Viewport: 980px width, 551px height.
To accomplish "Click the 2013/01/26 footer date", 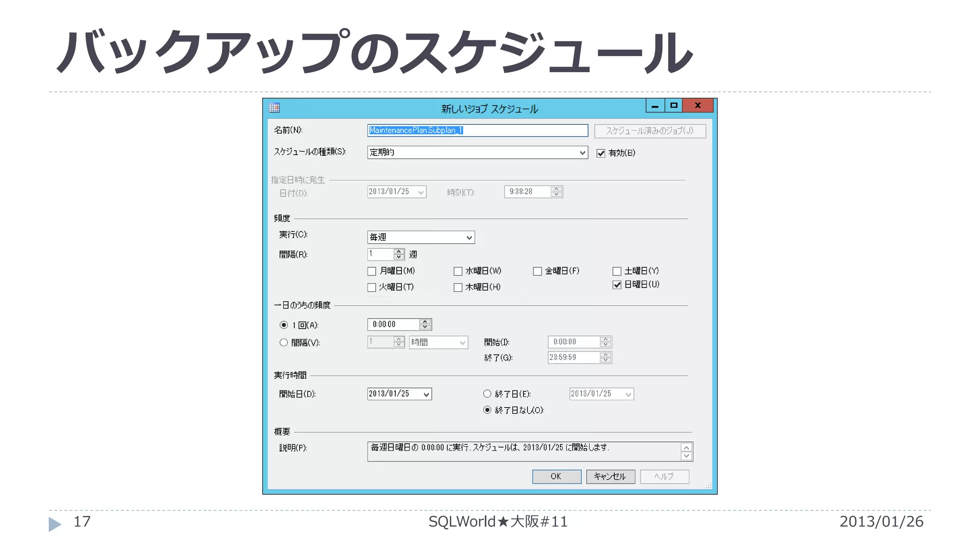I will point(881,521).
